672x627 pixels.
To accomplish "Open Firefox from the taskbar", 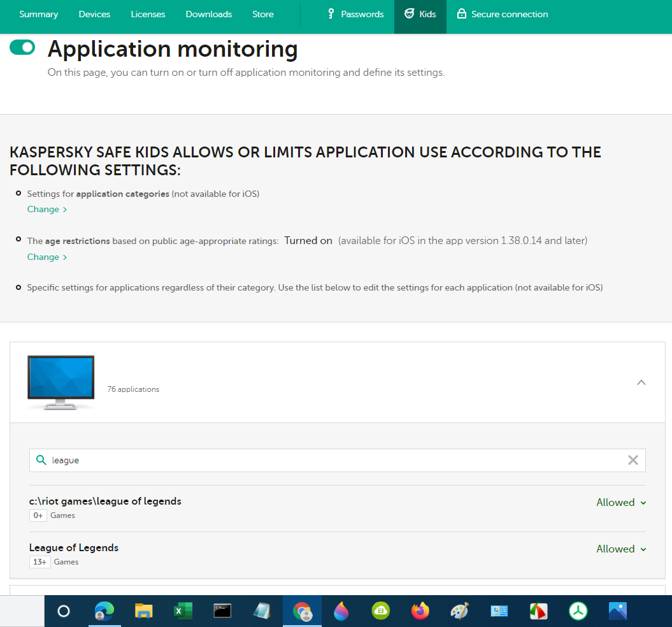I will pos(420,611).
